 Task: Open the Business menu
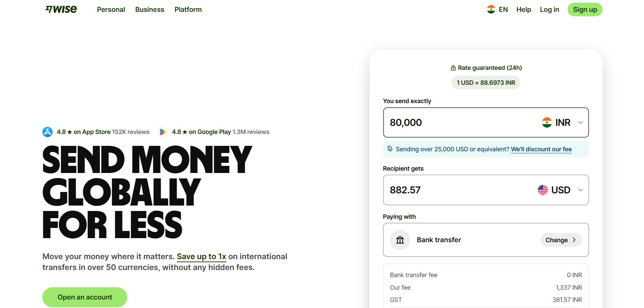coord(150,9)
